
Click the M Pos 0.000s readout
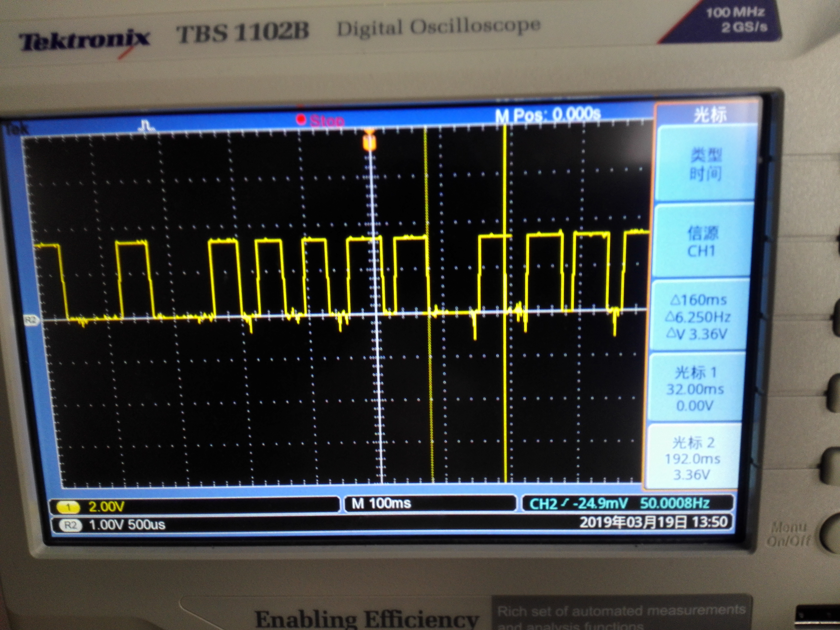pos(548,114)
